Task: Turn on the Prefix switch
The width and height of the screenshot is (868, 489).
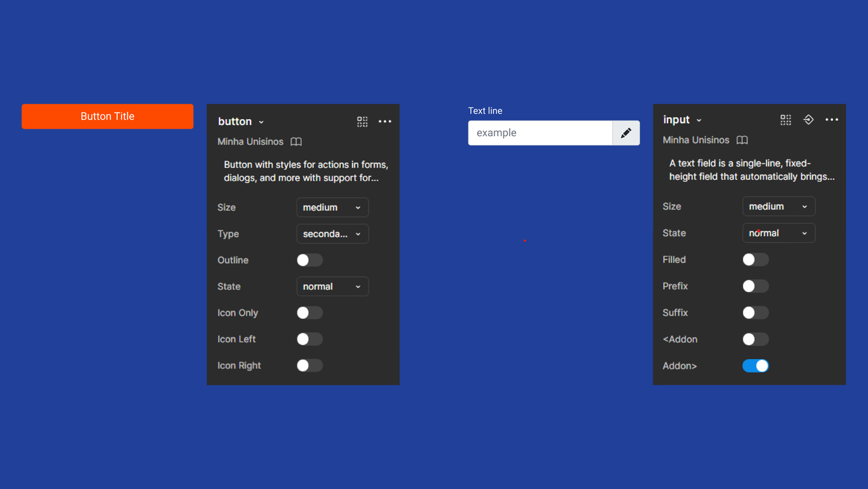Action: (x=755, y=286)
